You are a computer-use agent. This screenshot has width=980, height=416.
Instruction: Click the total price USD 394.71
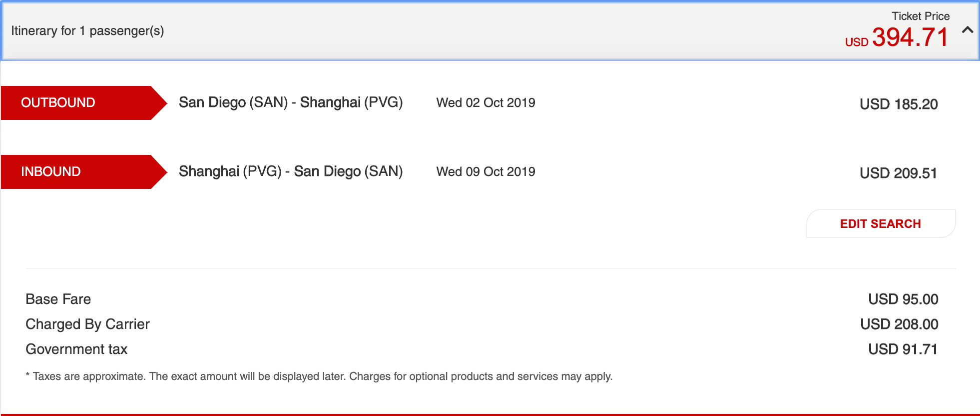pyautogui.click(x=898, y=38)
